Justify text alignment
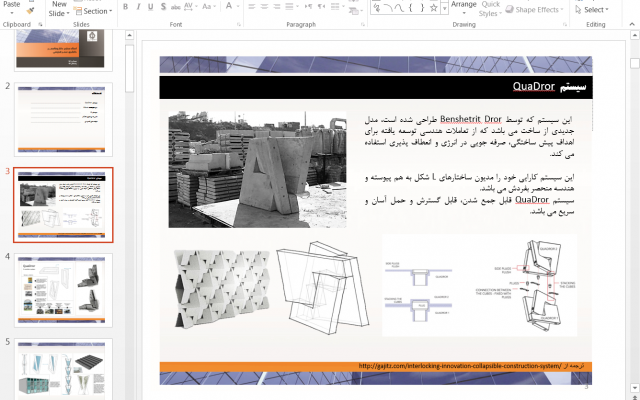 pos(289,7)
